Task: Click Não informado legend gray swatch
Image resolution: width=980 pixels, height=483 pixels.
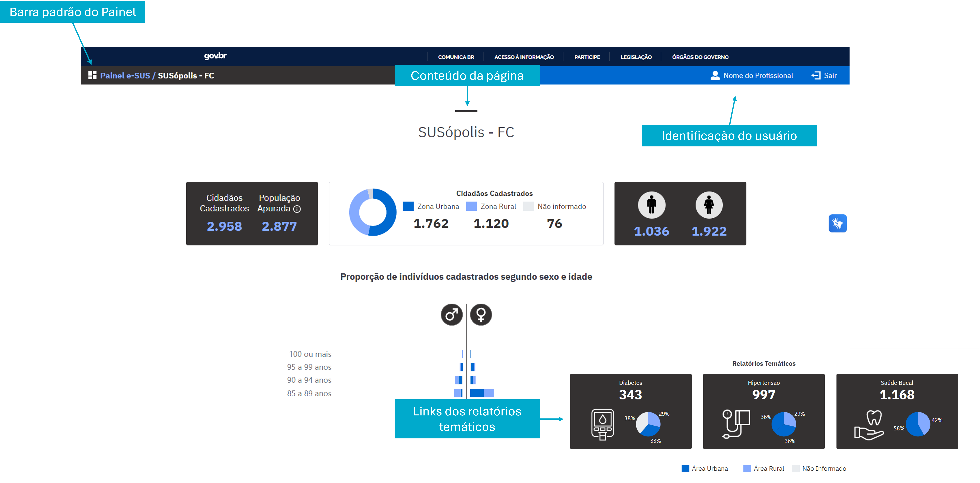Action: pos(528,206)
